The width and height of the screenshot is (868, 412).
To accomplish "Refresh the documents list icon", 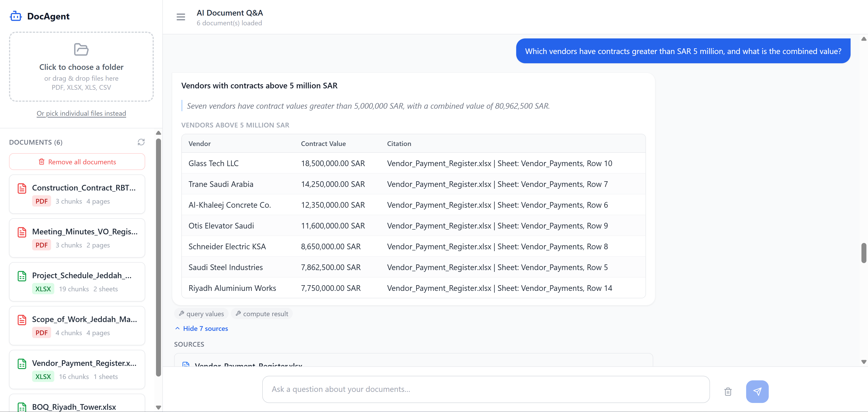I will coord(141,142).
